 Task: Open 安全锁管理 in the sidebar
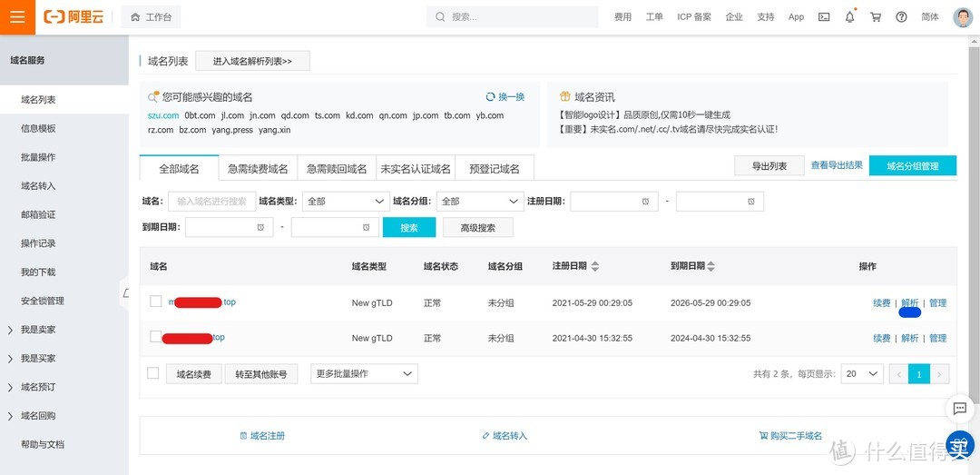(43, 301)
